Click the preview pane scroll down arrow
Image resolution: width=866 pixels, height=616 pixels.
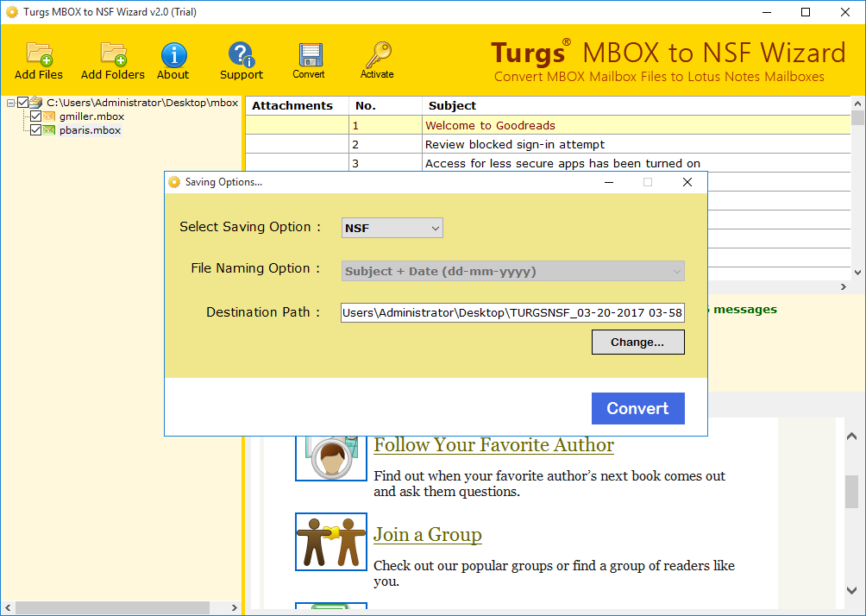pyautogui.click(x=851, y=590)
